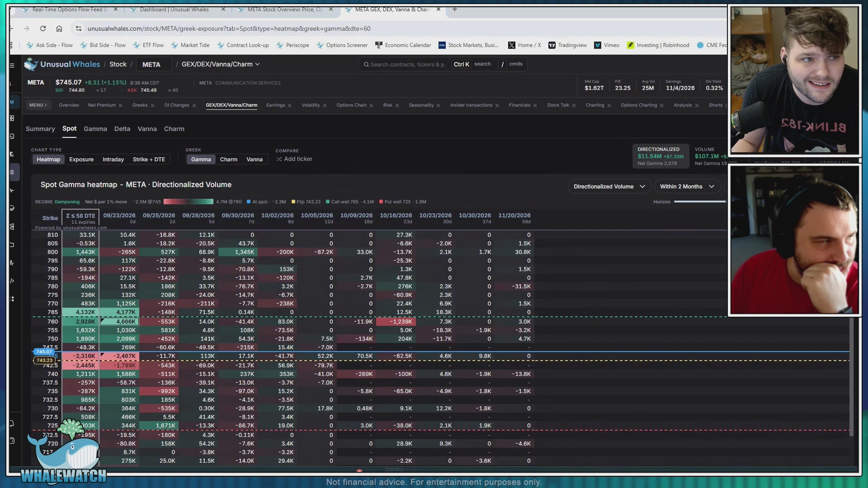Select the Intraday chart type
Viewport: 868px width, 488px height.
point(113,160)
